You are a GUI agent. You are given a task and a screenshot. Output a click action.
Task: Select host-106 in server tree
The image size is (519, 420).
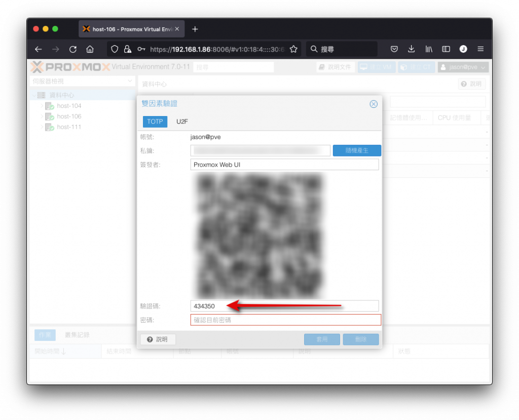69,117
